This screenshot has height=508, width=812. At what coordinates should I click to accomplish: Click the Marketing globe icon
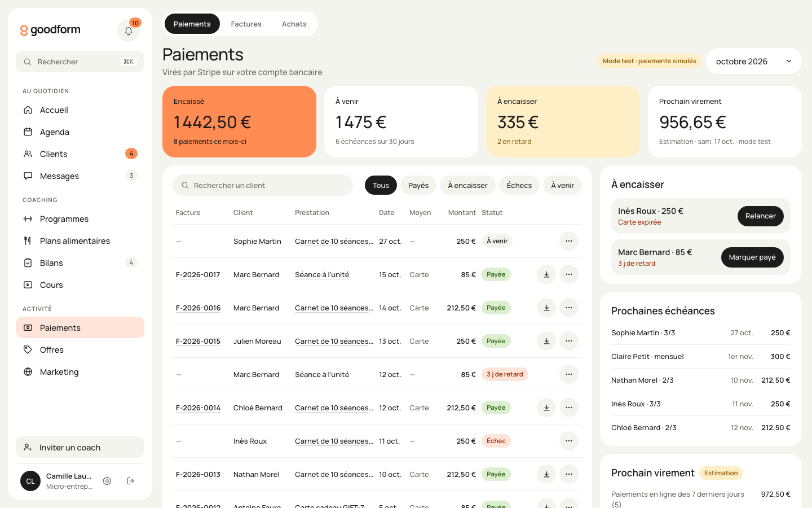tap(28, 372)
